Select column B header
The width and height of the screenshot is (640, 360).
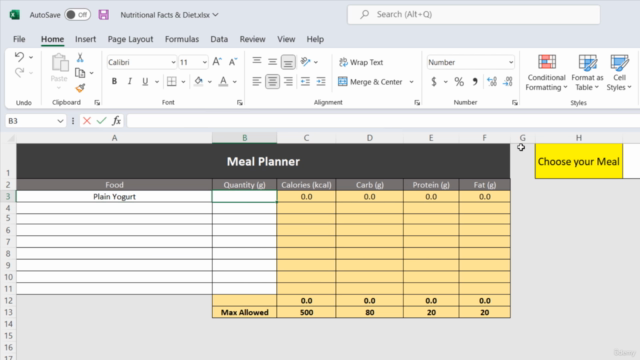click(x=244, y=138)
